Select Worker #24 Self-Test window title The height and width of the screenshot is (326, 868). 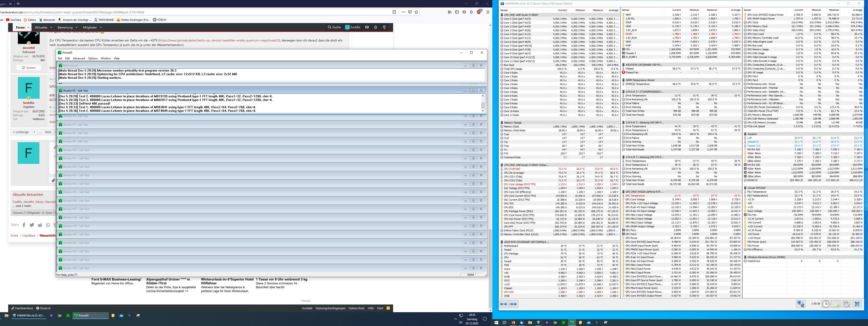tap(76, 268)
